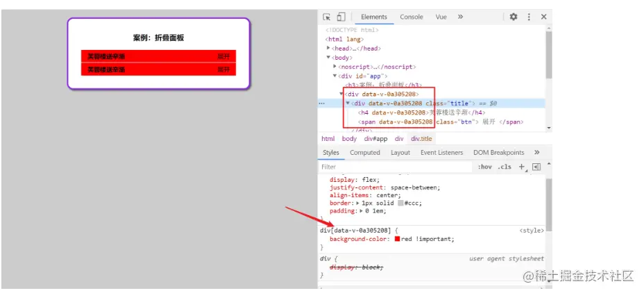Open DevTools settings gear
Screen dimensions: 644x293
coord(514,17)
